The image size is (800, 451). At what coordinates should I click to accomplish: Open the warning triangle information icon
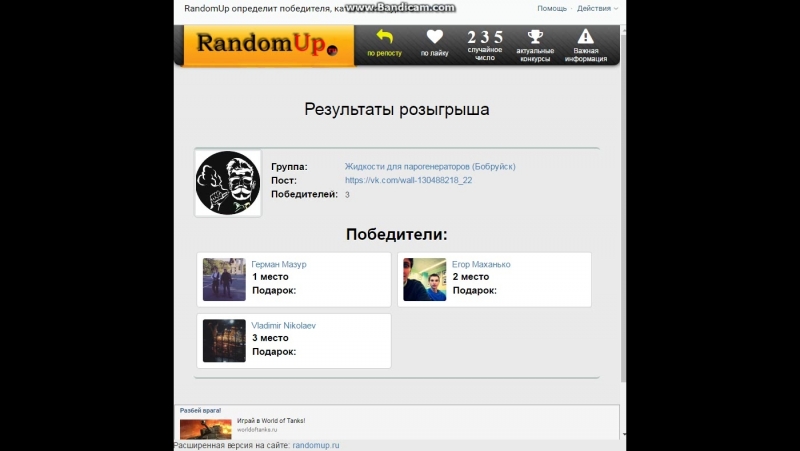(586, 36)
